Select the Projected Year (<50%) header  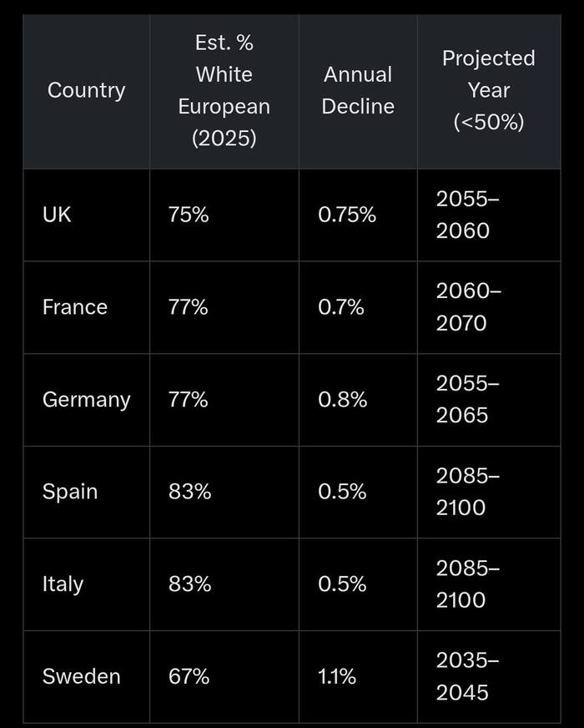488,90
